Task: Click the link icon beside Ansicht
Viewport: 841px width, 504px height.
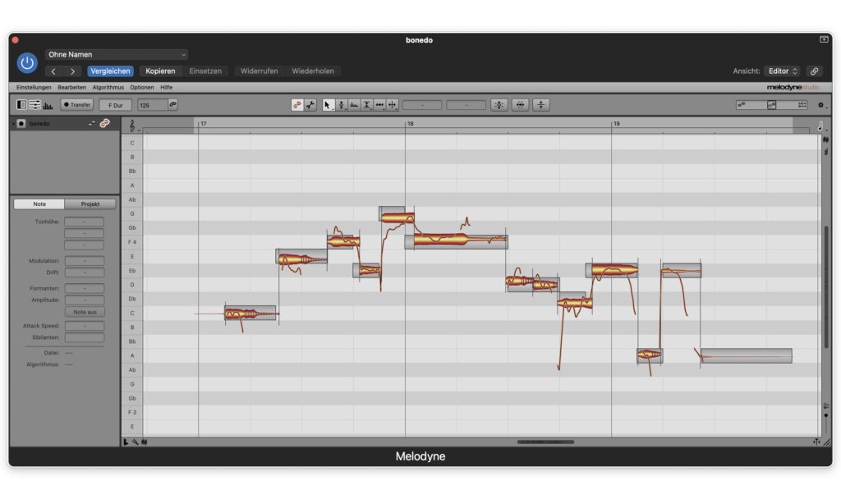Action: click(x=814, y=71)
